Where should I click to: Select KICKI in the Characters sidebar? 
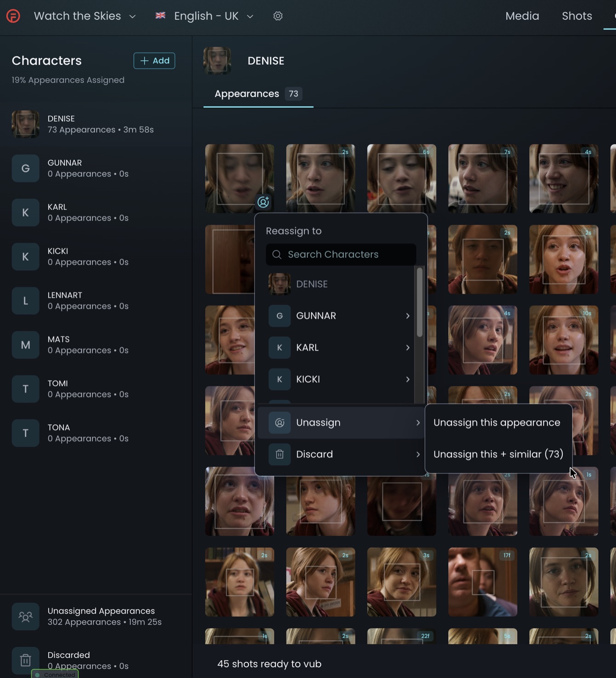[96, 256]
